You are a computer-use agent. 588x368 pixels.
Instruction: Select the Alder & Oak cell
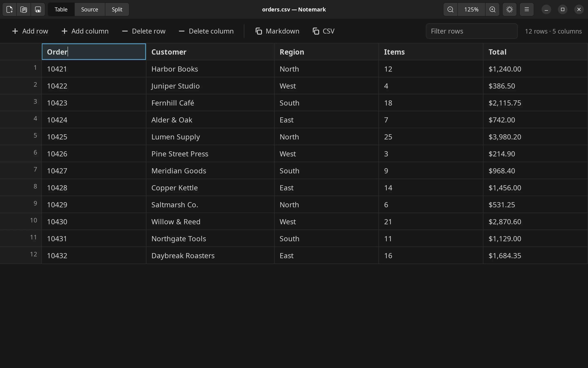click(210, 120)
